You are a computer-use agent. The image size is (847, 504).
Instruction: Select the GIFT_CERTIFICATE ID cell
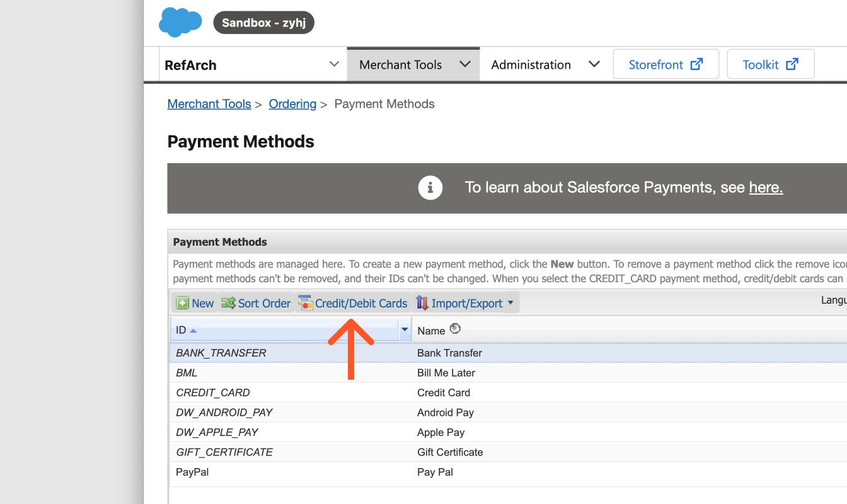pos(224,452)
